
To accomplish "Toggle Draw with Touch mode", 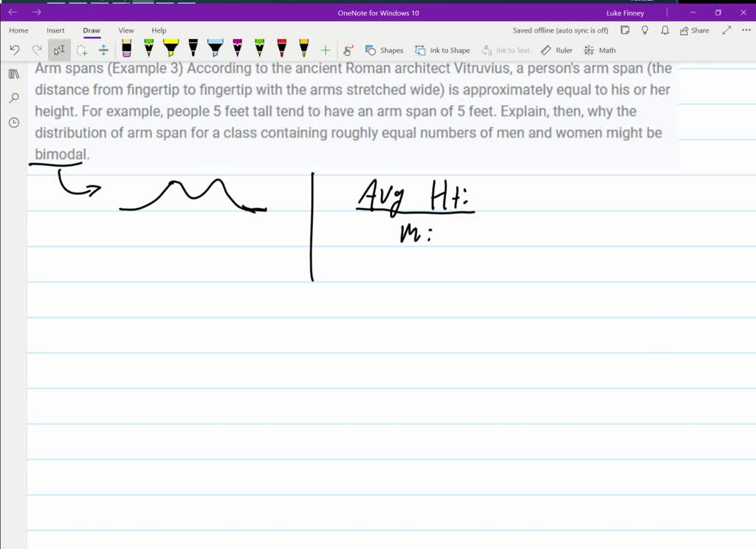I will [x=348, y=50].
